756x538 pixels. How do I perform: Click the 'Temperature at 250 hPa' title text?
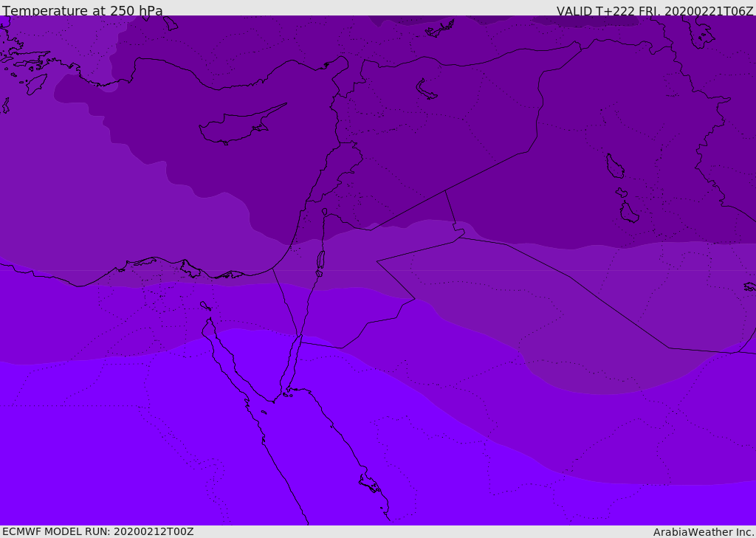click(x=83, y=10)
